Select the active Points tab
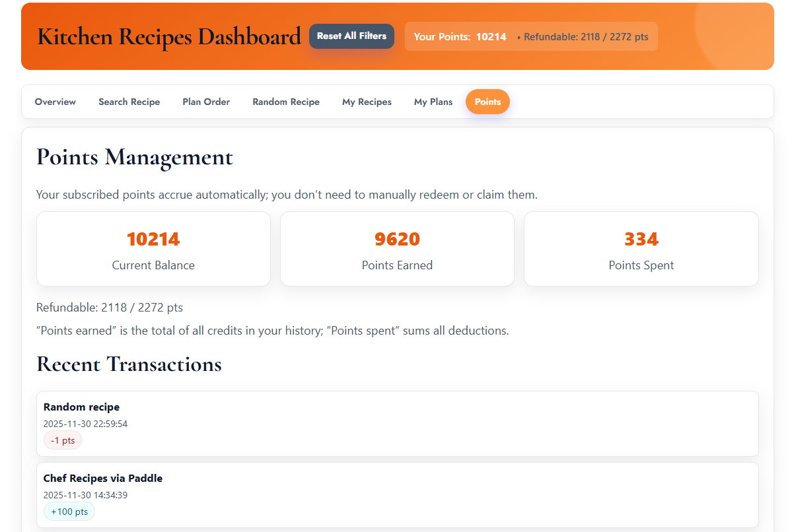Viewport: 792px width, 532px height. pyautogui.click(x=487, y=102)
